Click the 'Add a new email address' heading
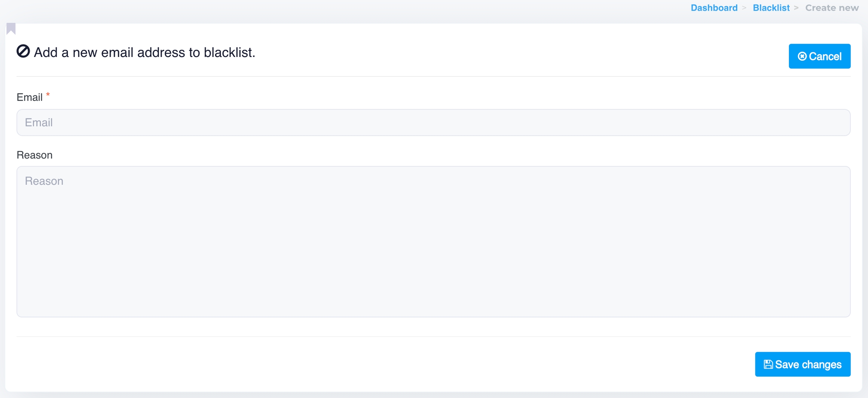 144,52
